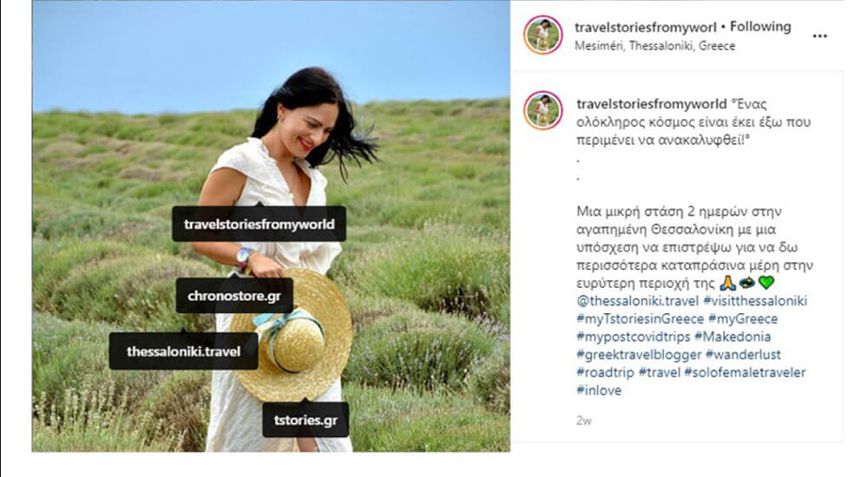The image size is (868, 477).
Task: Open the #myTstoriesinGreece hashtag
Action: click(x=640, y=319)
